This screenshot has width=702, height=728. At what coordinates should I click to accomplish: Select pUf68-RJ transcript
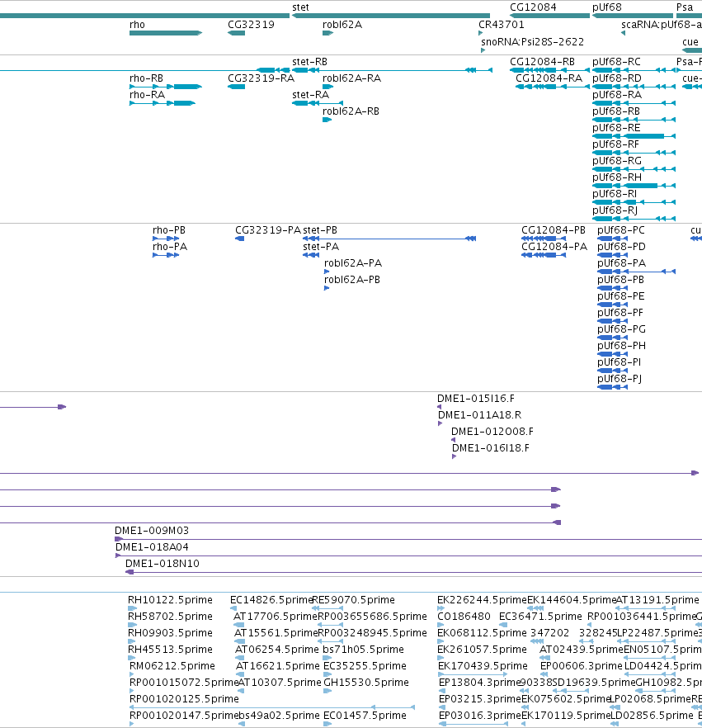pyautogui.click(x=634, y=219)
